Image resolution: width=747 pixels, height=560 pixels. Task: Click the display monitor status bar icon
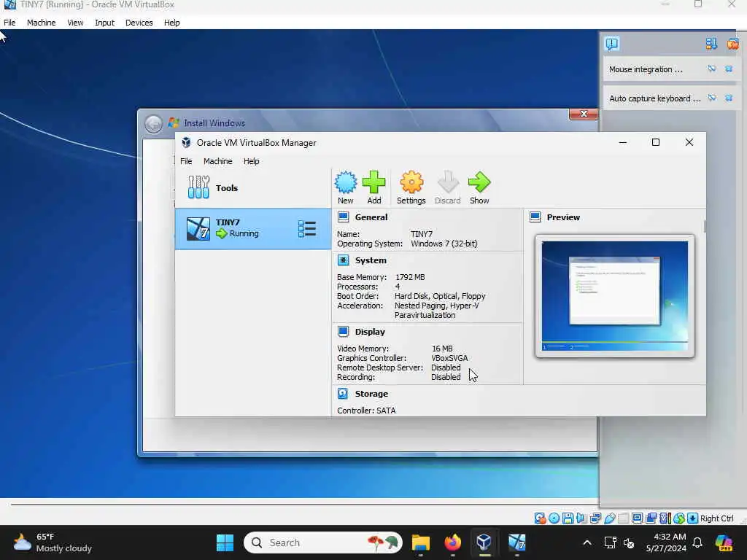(637, 518)
